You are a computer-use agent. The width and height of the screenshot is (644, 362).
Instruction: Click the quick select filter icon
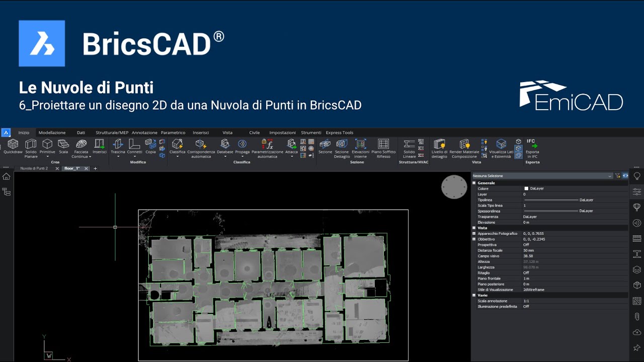click(617, 176)
